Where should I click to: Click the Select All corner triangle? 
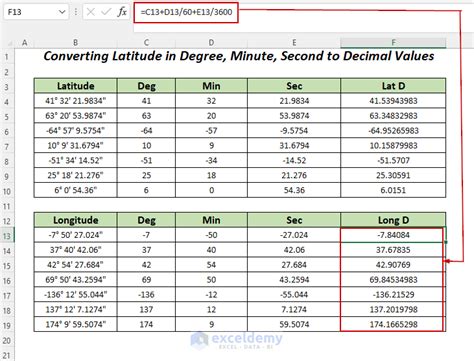9,43
